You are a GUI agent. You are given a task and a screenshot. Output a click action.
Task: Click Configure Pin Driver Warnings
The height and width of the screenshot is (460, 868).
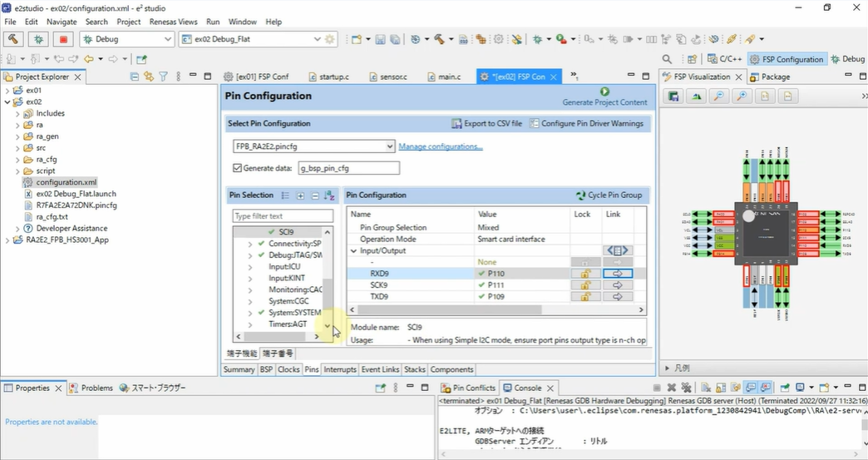tap(586, 123)
